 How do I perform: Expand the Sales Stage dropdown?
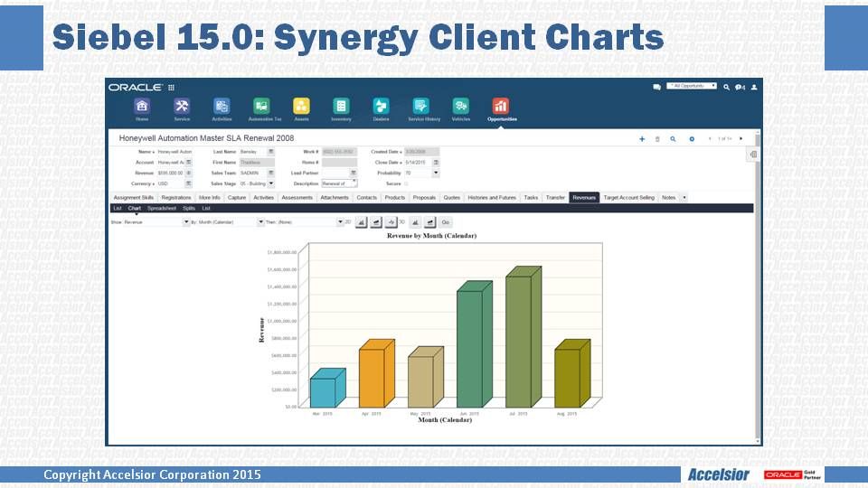pos(270,183)
